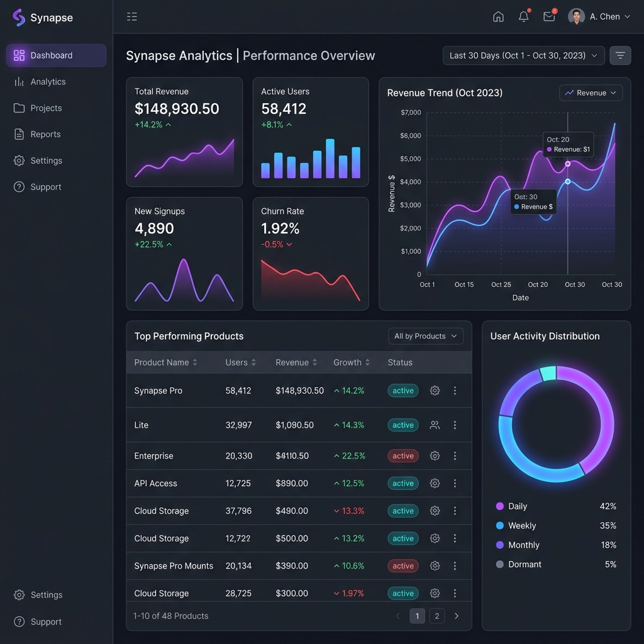
Task: Click the New Signups card
Action: [184, 254]
